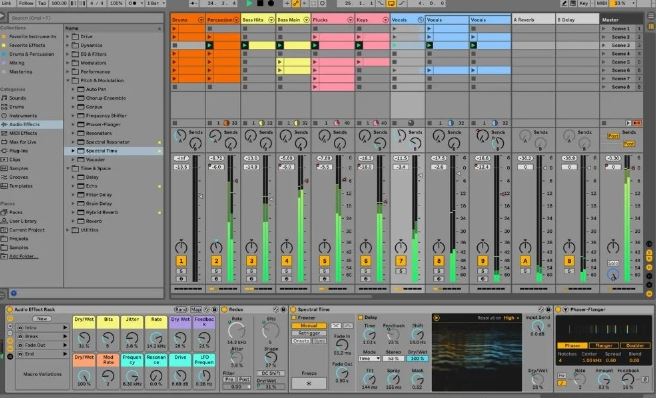Expand the Dynamics folder
Image resolution: width=656 pixels, height=398 pixels.
[x=68, y=45]
